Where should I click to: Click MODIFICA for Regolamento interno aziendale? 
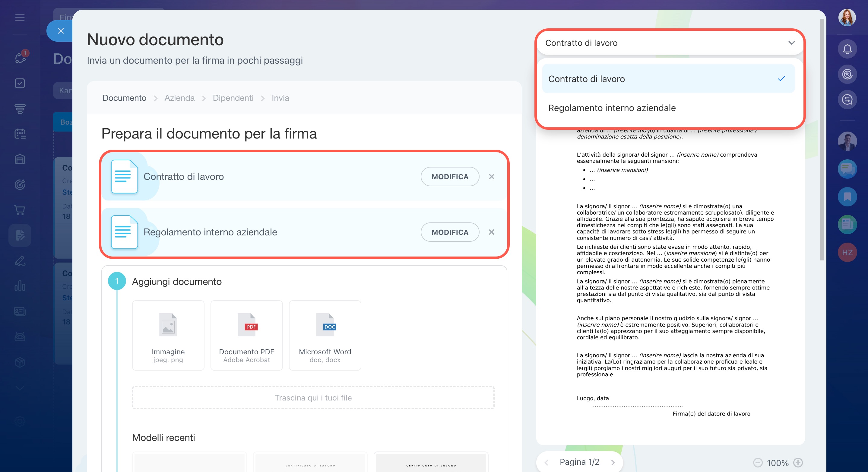(449, 232)
